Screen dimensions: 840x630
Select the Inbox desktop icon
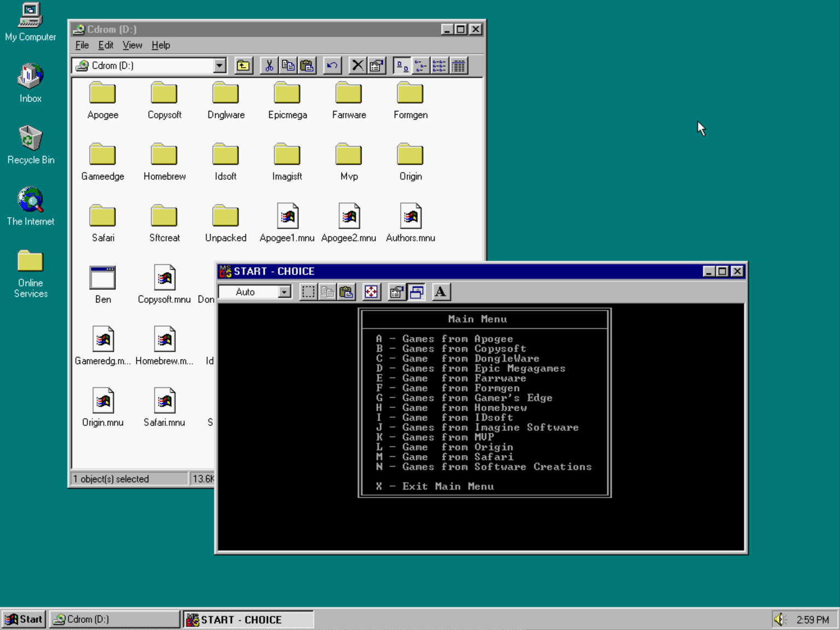[x=31, y=83]
